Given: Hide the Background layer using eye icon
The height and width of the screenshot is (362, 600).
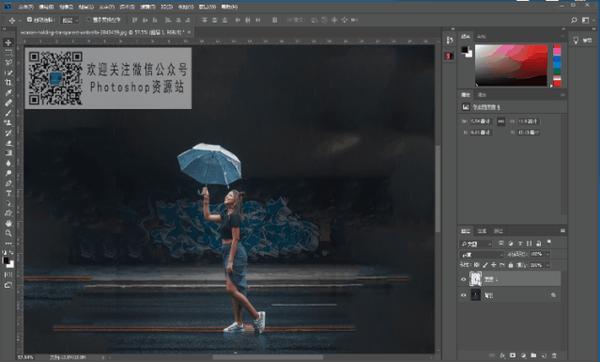Looking at the screenshot, I should pyautogui.click(x=463, y=295).
